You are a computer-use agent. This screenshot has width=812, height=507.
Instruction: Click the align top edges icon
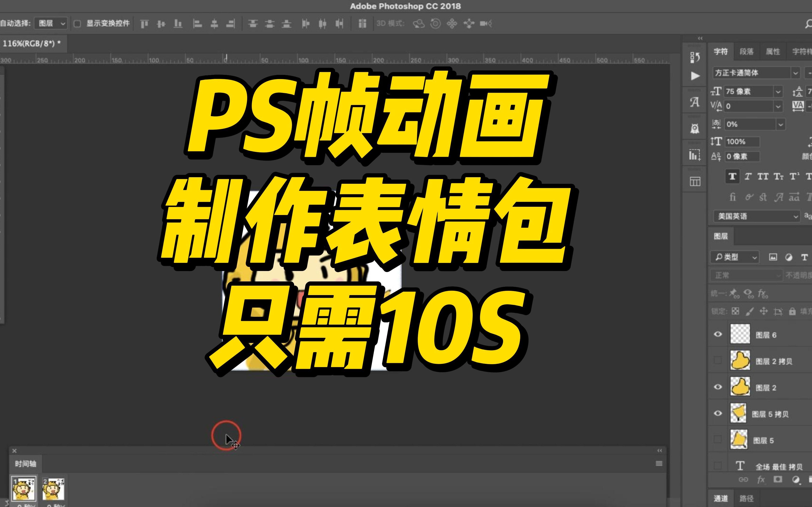coord(144,24)
